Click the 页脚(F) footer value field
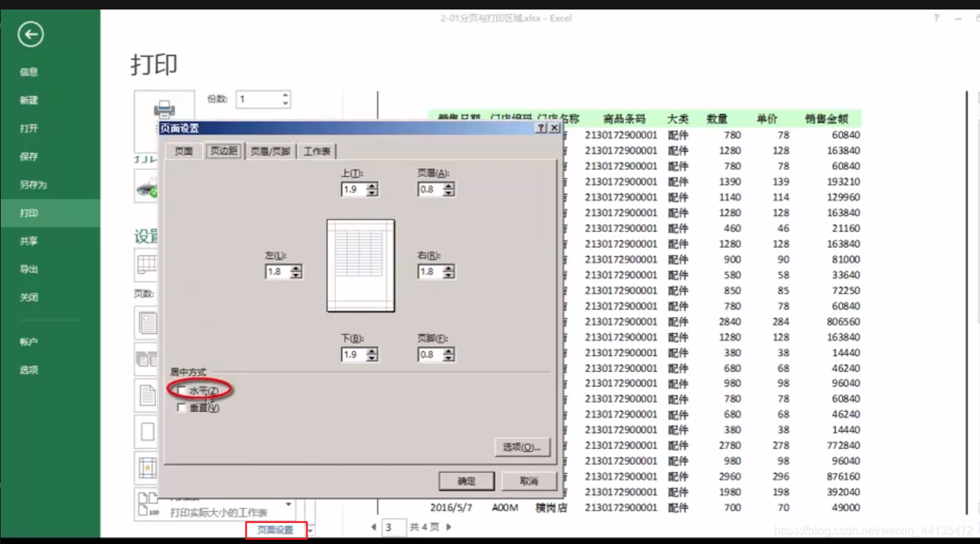 tap(430, 354)
